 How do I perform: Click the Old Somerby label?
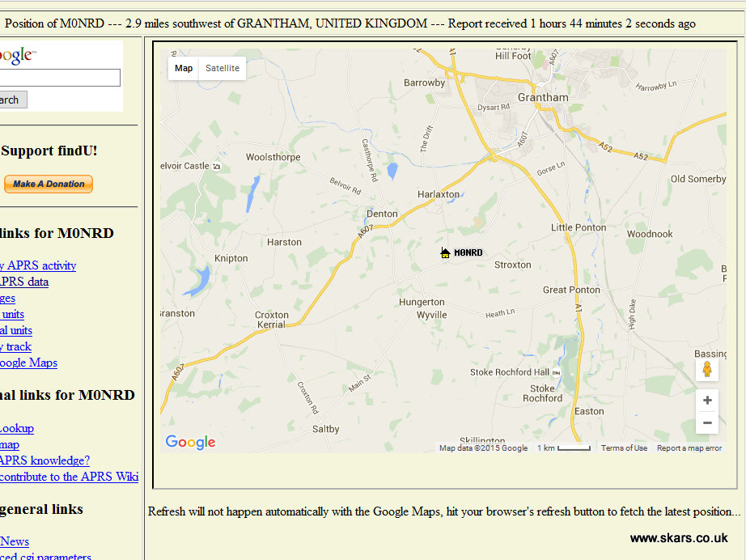tap(698, 179)
